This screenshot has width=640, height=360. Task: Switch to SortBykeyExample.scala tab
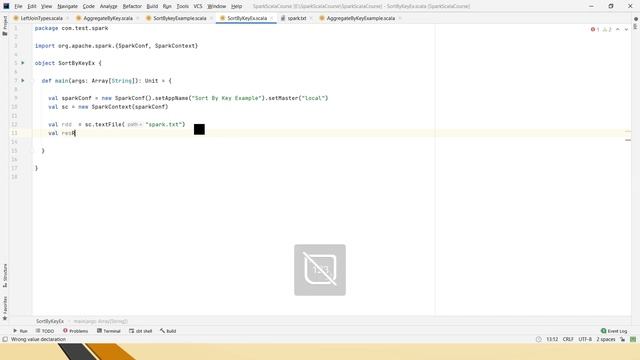tap(180, 18)
